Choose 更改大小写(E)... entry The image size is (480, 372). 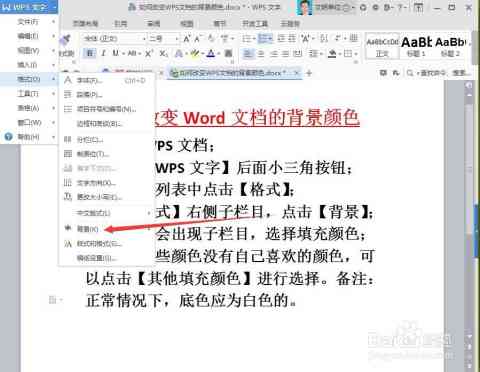tap(107, 197)
